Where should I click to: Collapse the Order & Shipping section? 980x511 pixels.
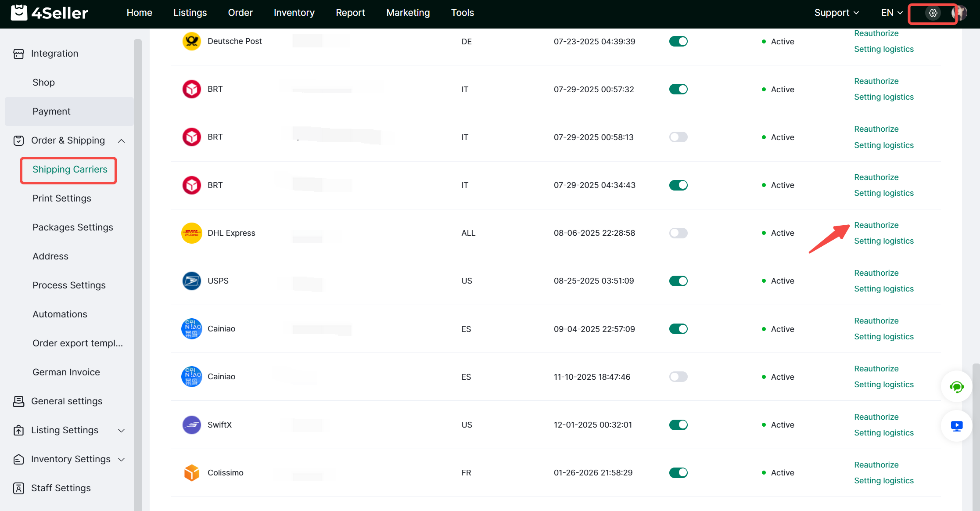(x=122, y=141)
